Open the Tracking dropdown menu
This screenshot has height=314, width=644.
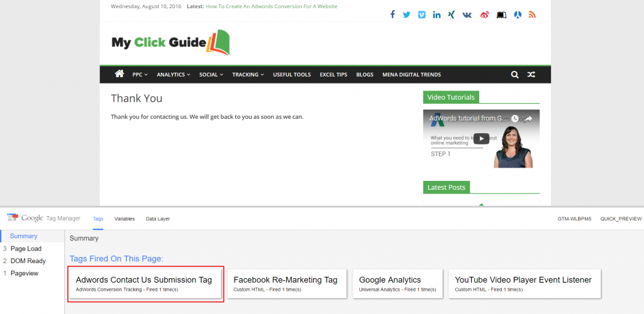248,75
